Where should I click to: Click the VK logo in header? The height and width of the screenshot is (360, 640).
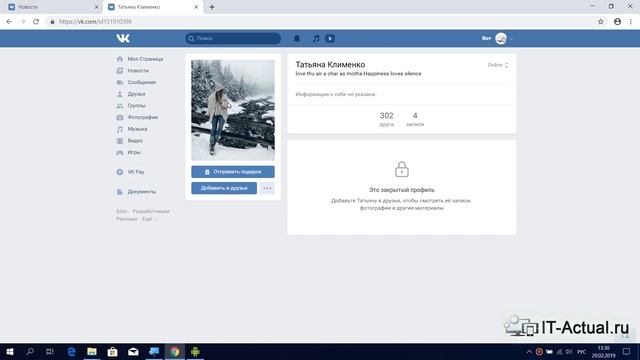click(123, 38)
